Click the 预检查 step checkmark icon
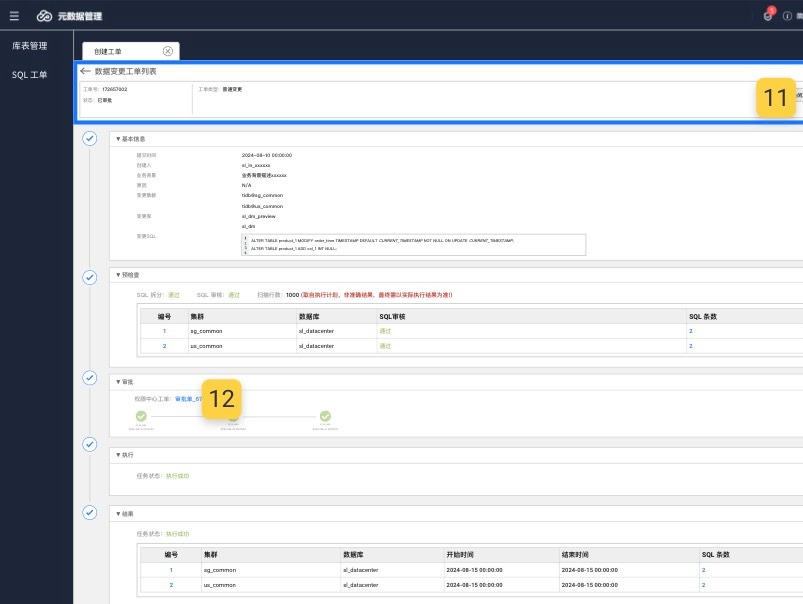803x604 pixels. (90, 275)
